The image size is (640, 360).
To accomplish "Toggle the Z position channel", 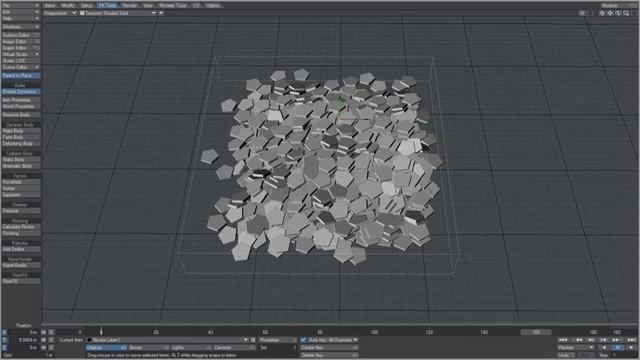I will (x=4, y=348).
